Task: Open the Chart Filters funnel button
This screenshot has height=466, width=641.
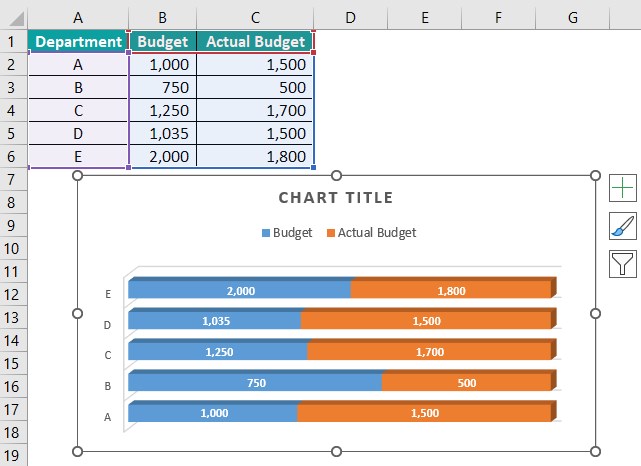Action: click(x=623, y=264)
